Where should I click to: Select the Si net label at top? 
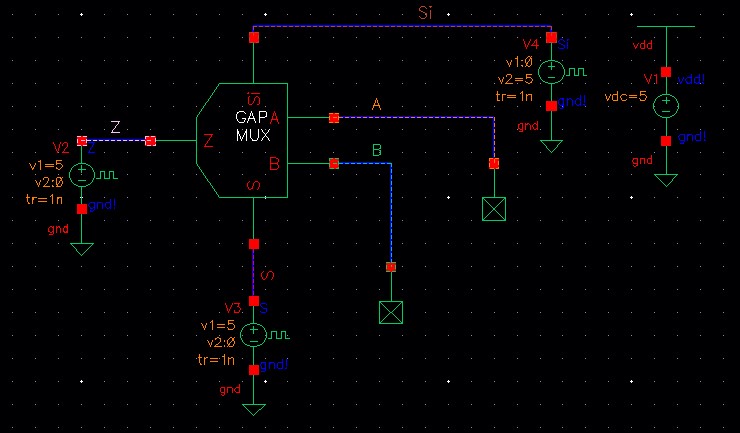pyautogui.click(x=425, y=13)
